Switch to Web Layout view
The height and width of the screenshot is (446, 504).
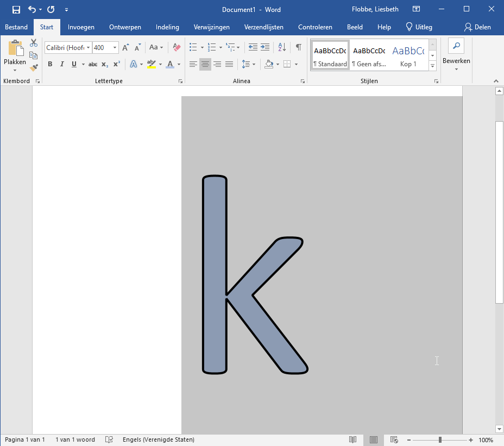click(394, 439)
